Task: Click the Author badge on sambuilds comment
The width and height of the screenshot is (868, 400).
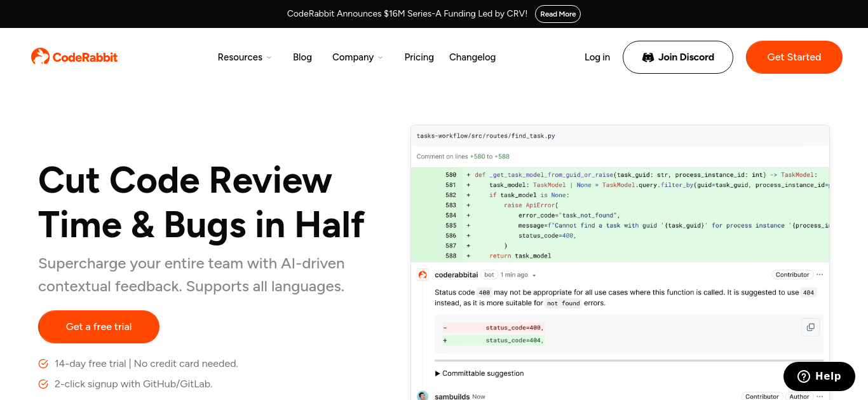Action: click(799, 396)
